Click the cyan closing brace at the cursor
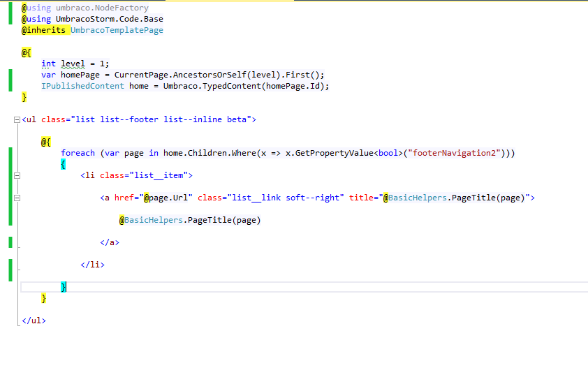 (x=64, y=287)
